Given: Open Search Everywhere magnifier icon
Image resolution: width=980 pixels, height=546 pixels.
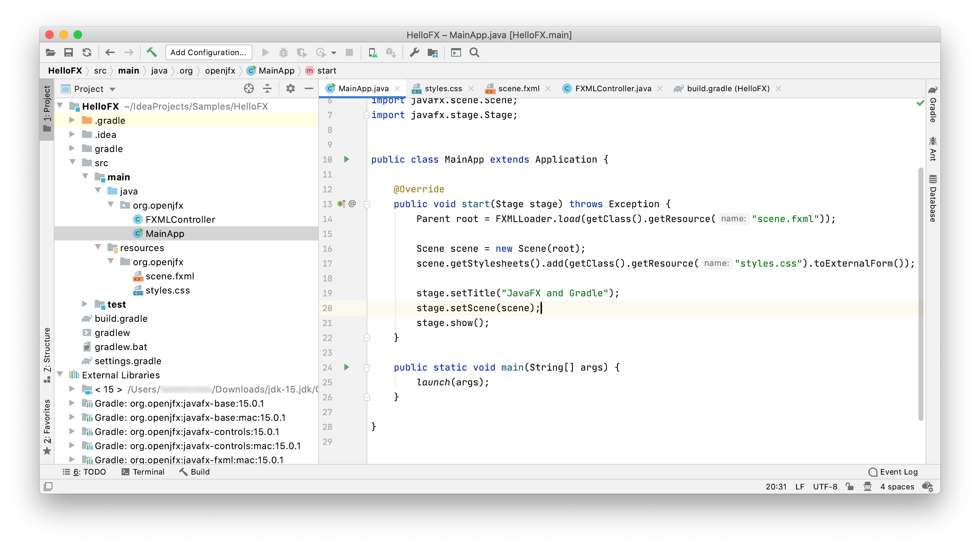Looking at the screenshot, I should [474, 52].
